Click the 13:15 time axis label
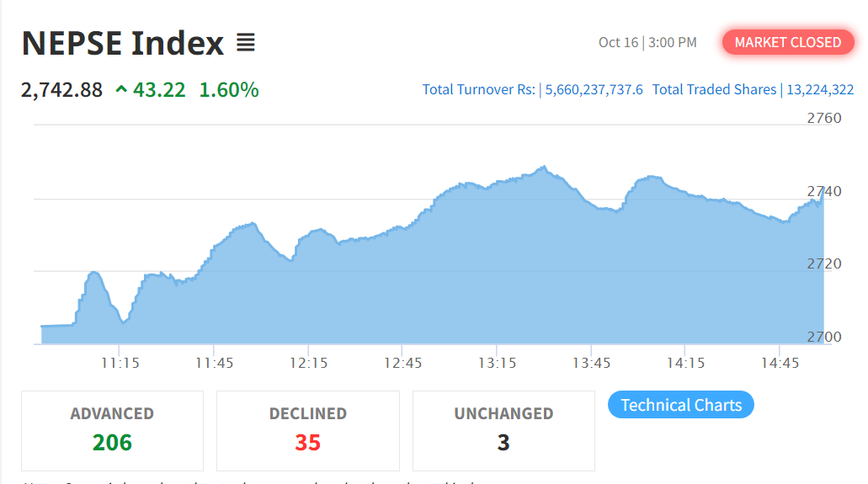Viewport: 868px width, 484px height. pyautogui.click(x=498, y=363)
